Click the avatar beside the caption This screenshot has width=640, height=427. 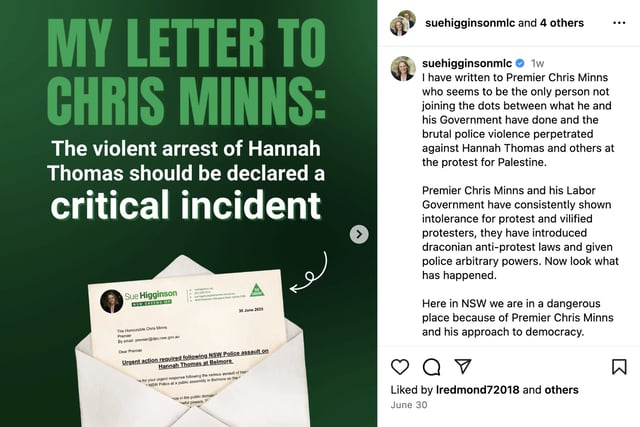coord(403,68)
